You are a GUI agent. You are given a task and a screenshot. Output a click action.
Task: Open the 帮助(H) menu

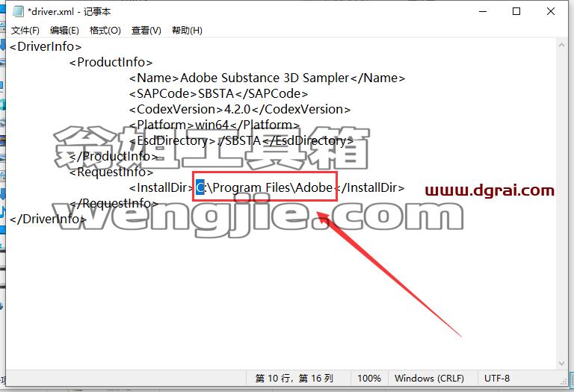(x=187, y=31)
